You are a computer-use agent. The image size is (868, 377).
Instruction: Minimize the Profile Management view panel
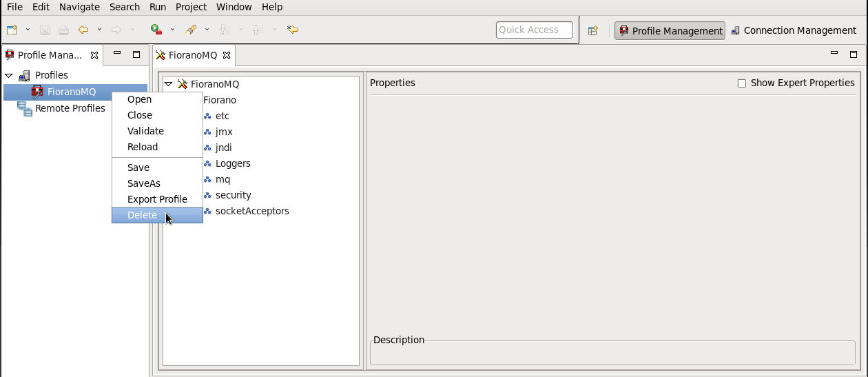click(x=117, y=53)
